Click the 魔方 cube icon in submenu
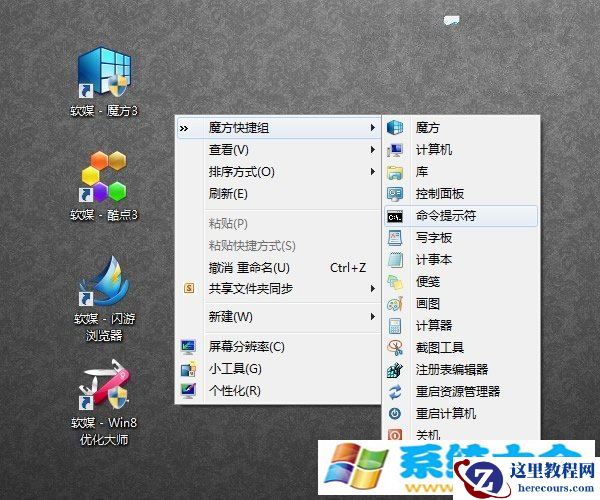The height and width of the screenshot is (500, 600). [395, 127]
